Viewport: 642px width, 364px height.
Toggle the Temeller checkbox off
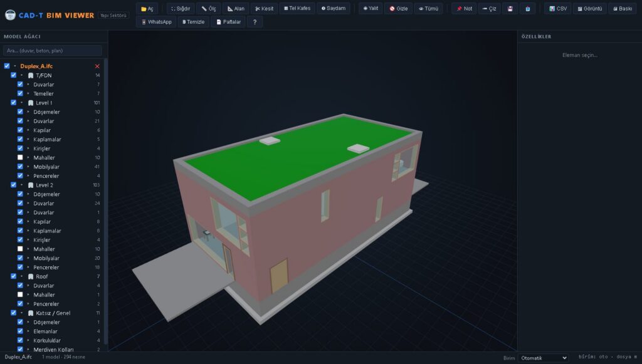[x=20, y=93]
